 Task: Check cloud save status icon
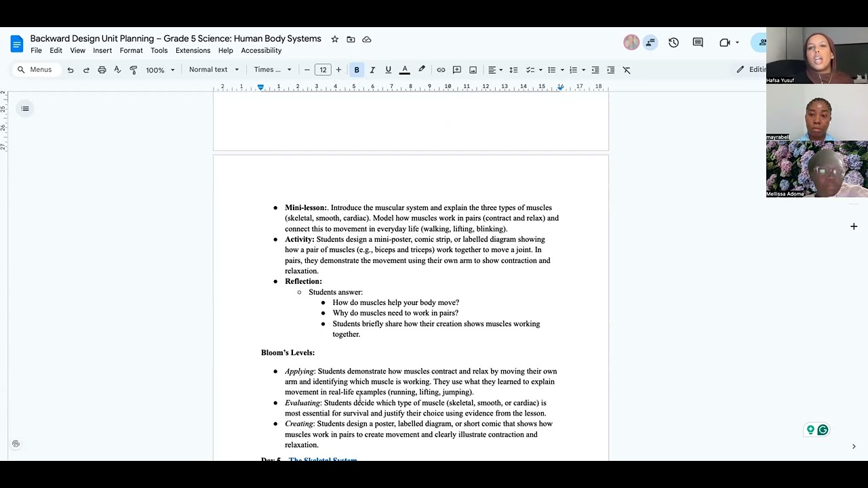coord(367,39)
